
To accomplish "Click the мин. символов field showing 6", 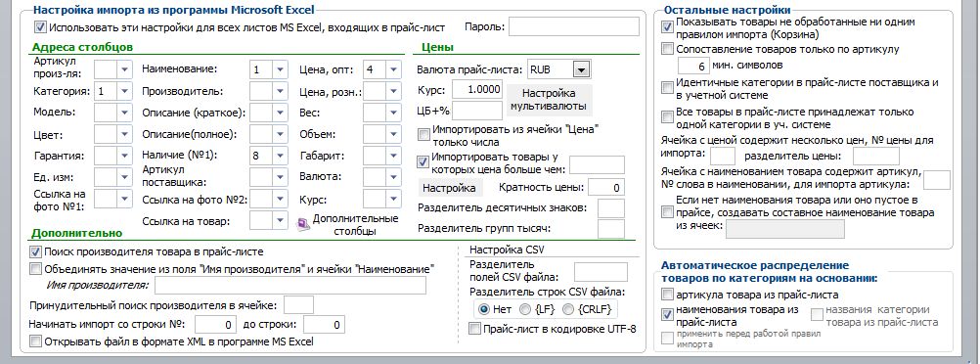I will click(693, 66).
